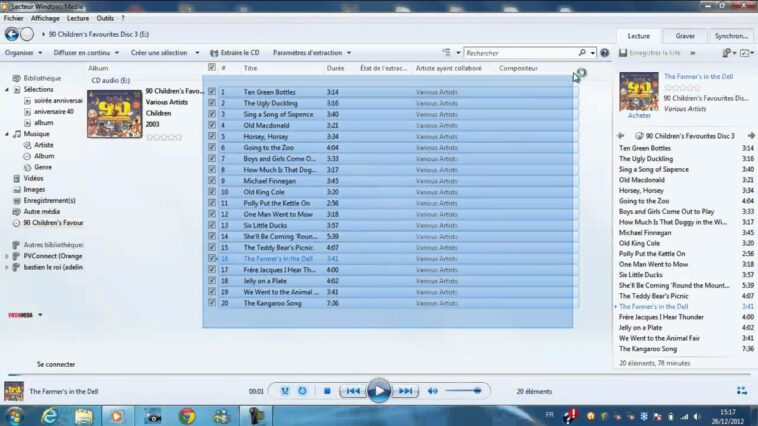This screenshot has width=758, height=426.
Task: Open Internet Explorer from taskbar
Action: [49, 416]
